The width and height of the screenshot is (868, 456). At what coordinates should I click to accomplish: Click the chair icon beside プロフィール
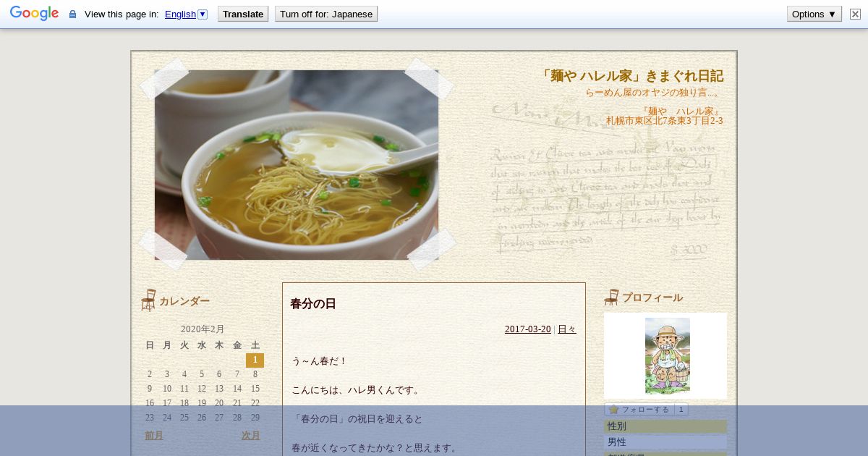click(611, 297)
